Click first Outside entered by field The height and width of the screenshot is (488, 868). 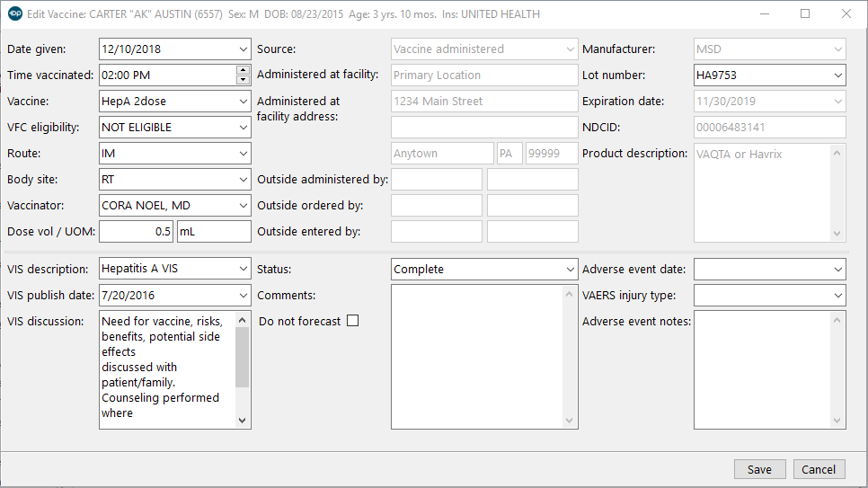click(437, 232)
